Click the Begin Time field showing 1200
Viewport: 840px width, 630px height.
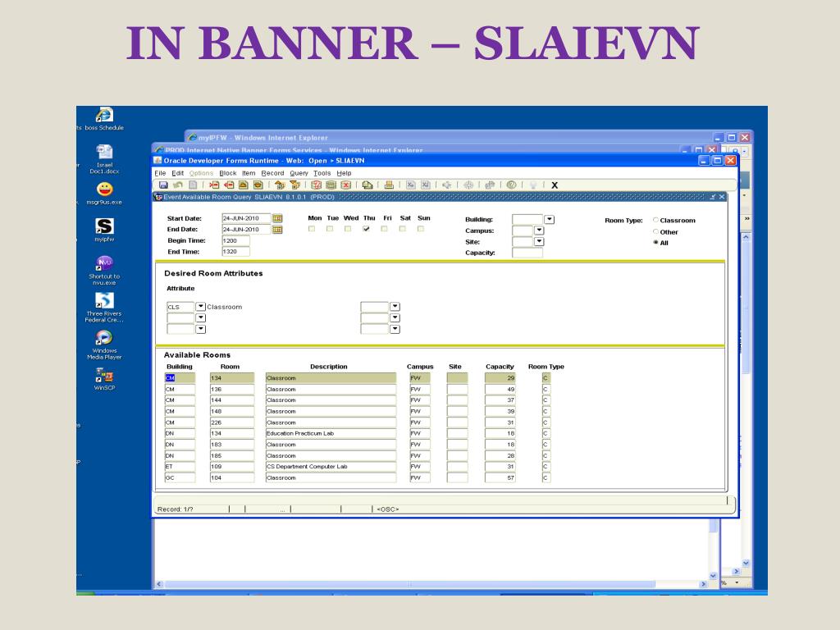[235, 241]
